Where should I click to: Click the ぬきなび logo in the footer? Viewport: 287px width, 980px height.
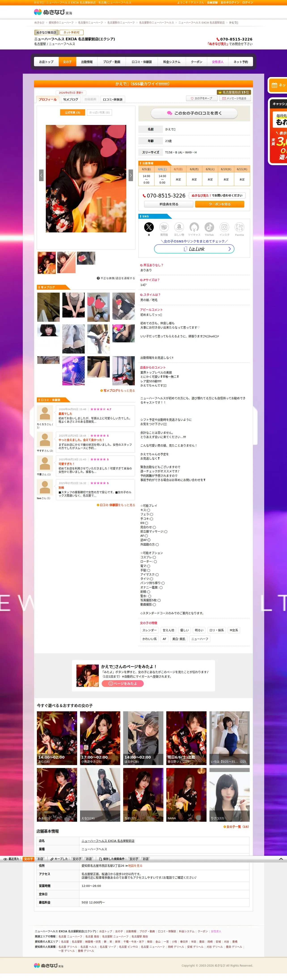pos(49,965)
